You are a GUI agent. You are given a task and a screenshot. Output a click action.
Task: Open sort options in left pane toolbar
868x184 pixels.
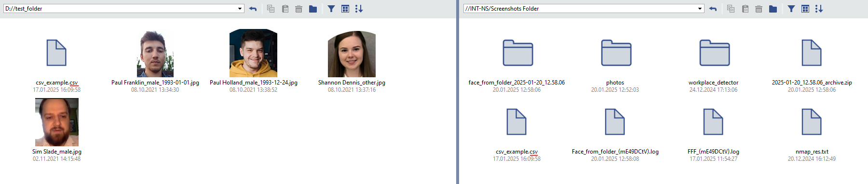[359, 9]
